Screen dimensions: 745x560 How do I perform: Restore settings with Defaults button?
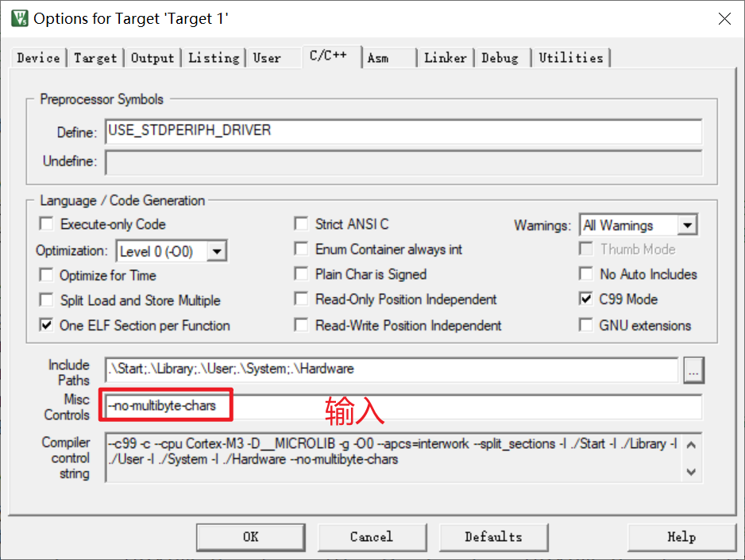tap(493, 537)
